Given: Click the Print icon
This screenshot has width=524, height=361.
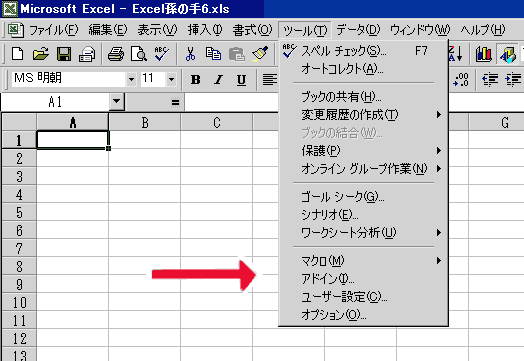Looking at the screenshot, I should pos(116,54).
